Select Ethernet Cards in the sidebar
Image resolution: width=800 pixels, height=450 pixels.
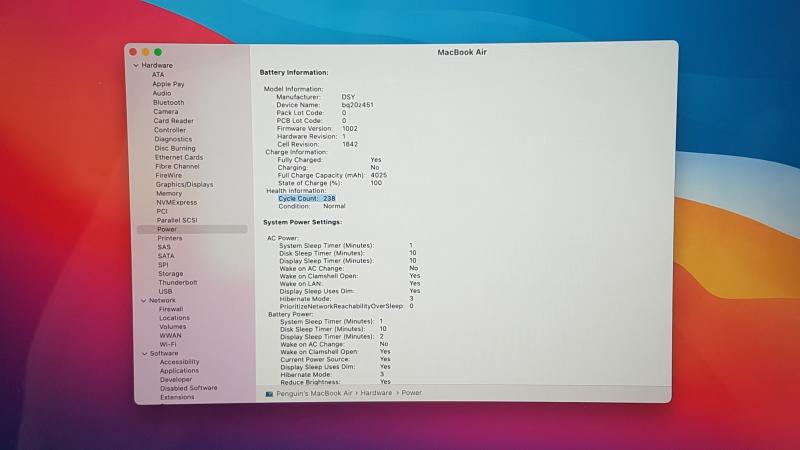(179, 157)
